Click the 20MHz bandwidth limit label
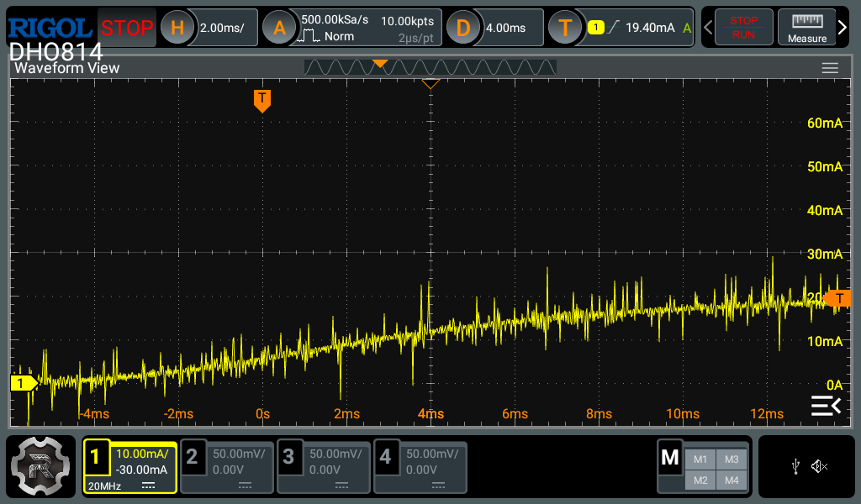Viewport: 861px width, 504px height. [104, 486]
